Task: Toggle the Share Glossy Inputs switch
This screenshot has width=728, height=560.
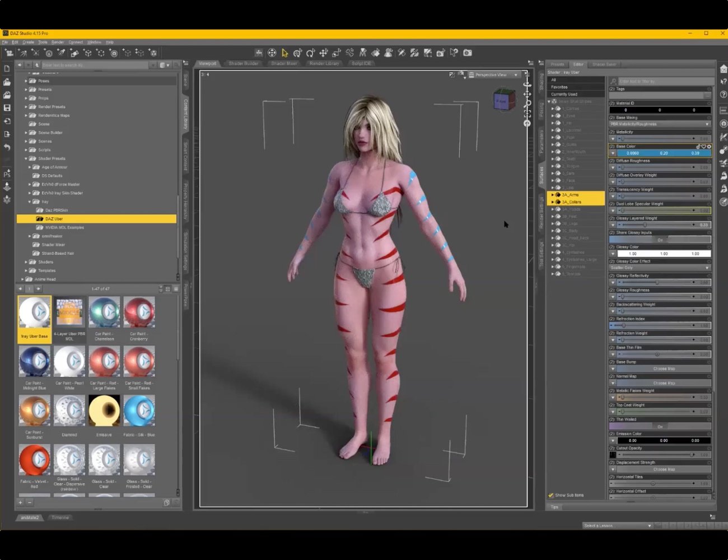Action: 660,240
